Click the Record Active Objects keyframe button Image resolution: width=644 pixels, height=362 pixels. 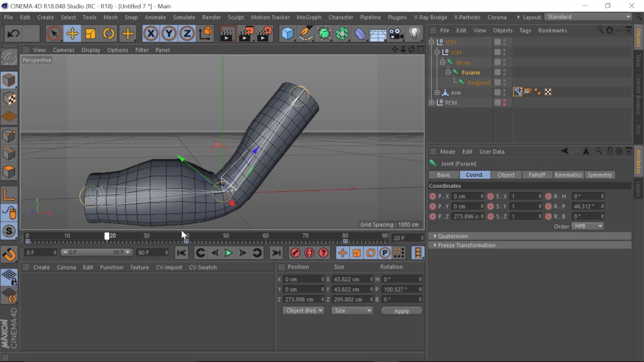pos(295,253)
